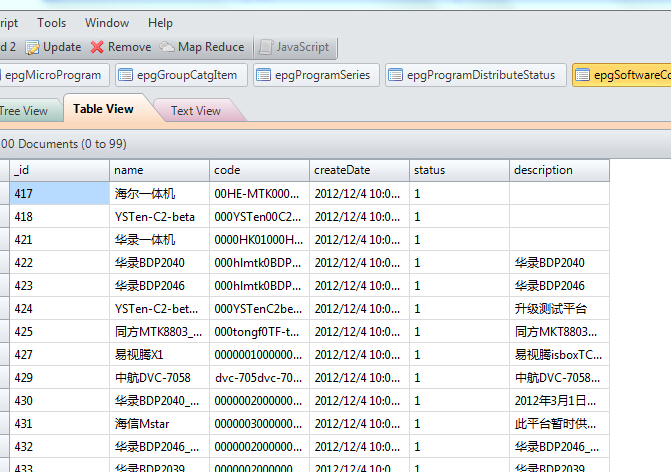The width and height of the screenshot is (671, 472).
Task: Click the Map Reduce cloud icon
Action: coord(166,47)
